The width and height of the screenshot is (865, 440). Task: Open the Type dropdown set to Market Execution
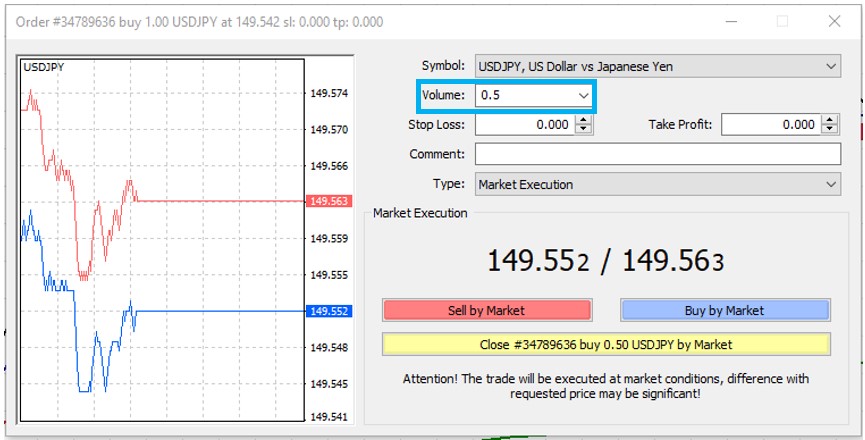(657, 185)
